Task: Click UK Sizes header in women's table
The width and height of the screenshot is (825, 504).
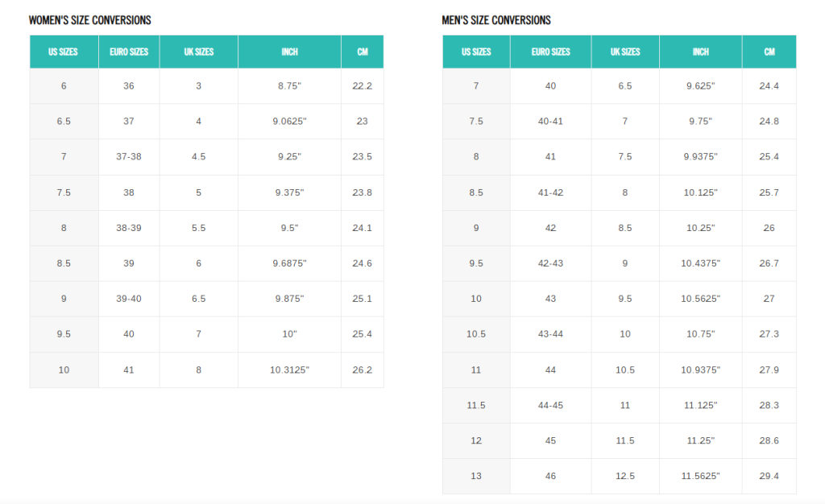Action: click(x=198, y=52)
